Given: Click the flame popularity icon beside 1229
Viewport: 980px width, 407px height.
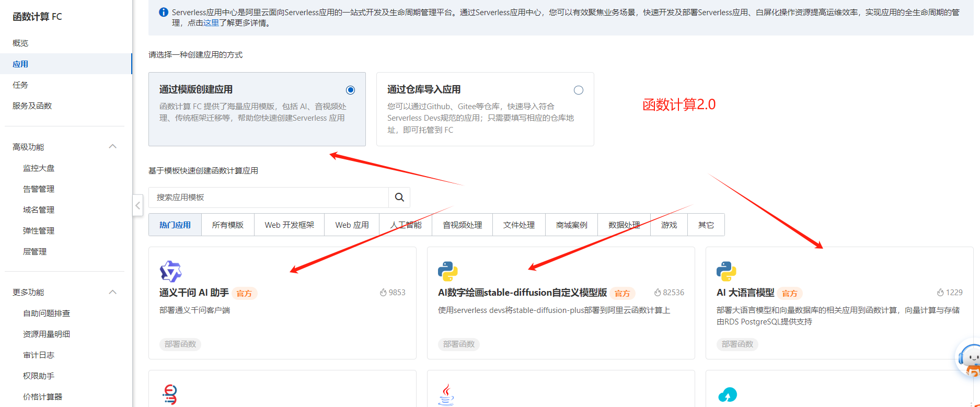Looking at the screenshot, I should click(x=940, y=293).
